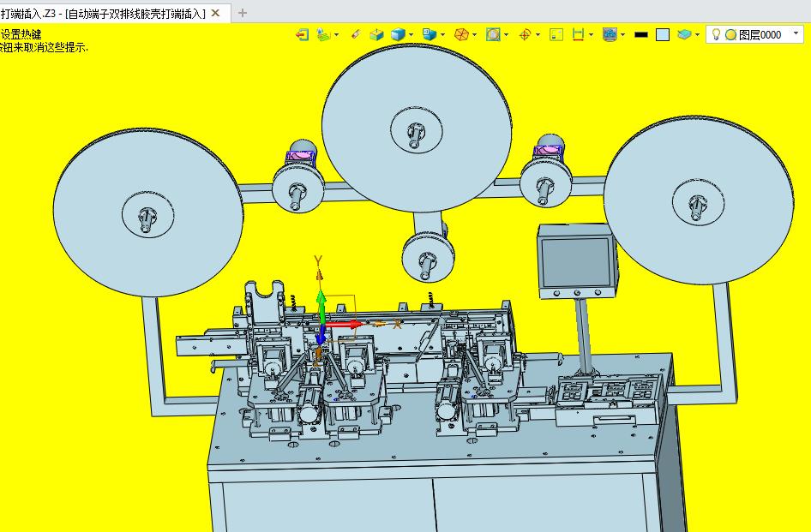Screen dimensions: 811x532
Task: Open the shaded cube display dropdown arrow
Action: (412, 34)
